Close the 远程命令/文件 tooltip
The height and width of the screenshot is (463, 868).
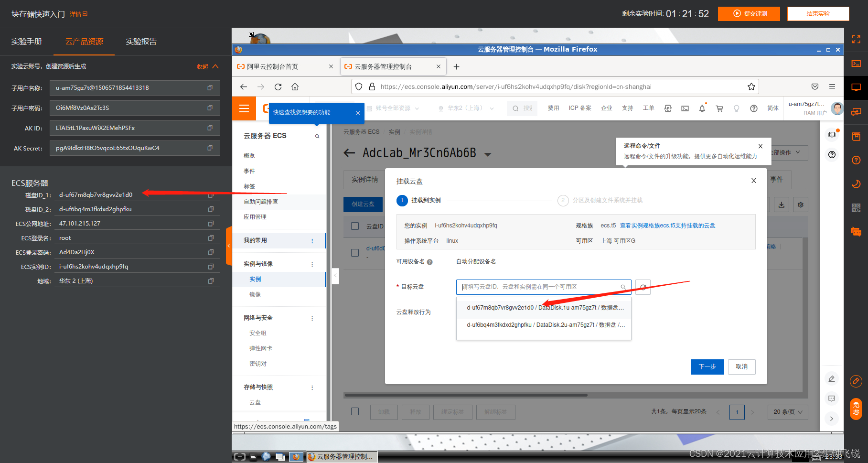[x=761, y=146]
